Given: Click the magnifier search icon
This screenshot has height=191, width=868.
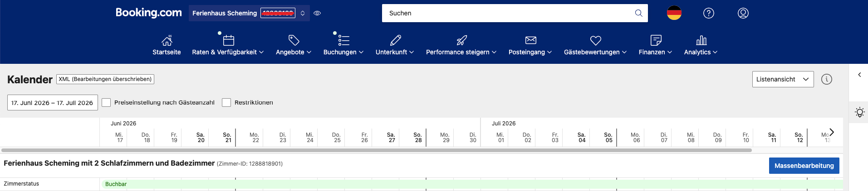Looking at the screenshot, I should [x=638, y=13].
